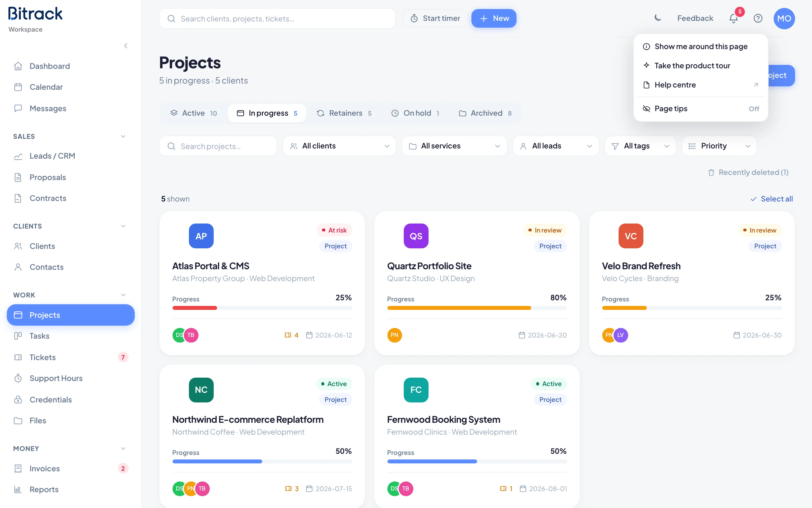Click the Quartz Portfolio Site progress bar

477,308
